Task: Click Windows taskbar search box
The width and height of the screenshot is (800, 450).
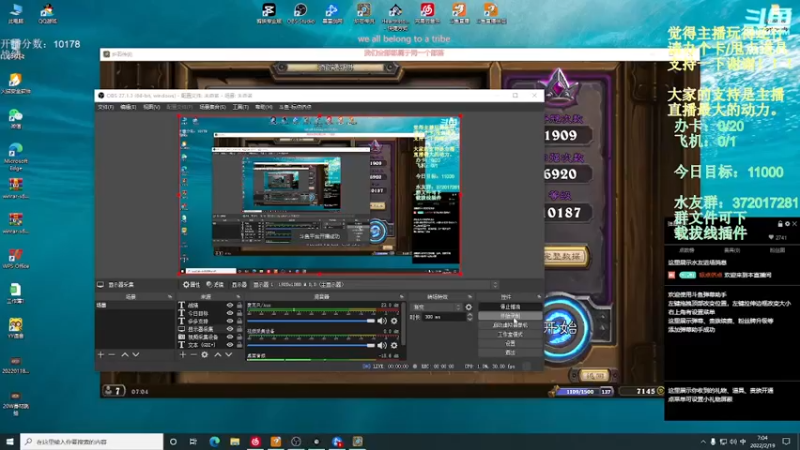Action: click(92, 441)
